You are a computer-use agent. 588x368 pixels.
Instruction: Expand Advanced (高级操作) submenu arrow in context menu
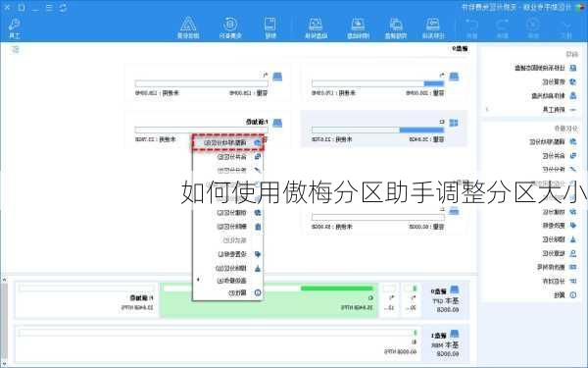198,280
